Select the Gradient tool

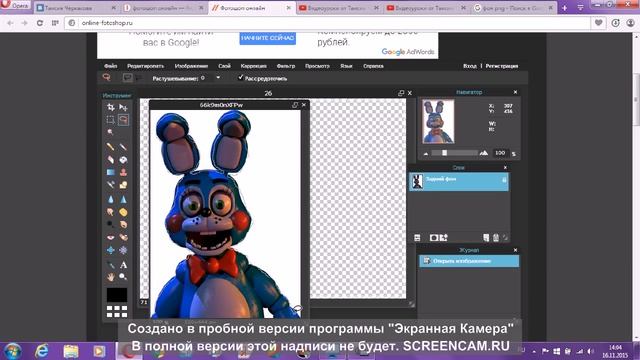[x=111, y=172]
